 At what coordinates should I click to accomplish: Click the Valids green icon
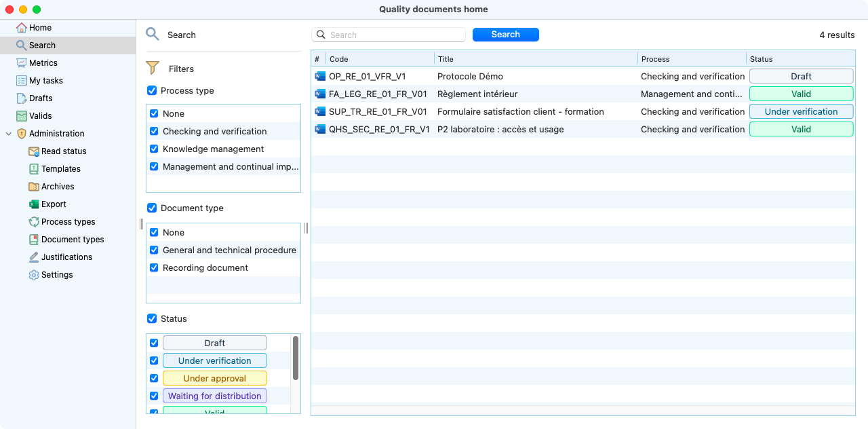22,116
